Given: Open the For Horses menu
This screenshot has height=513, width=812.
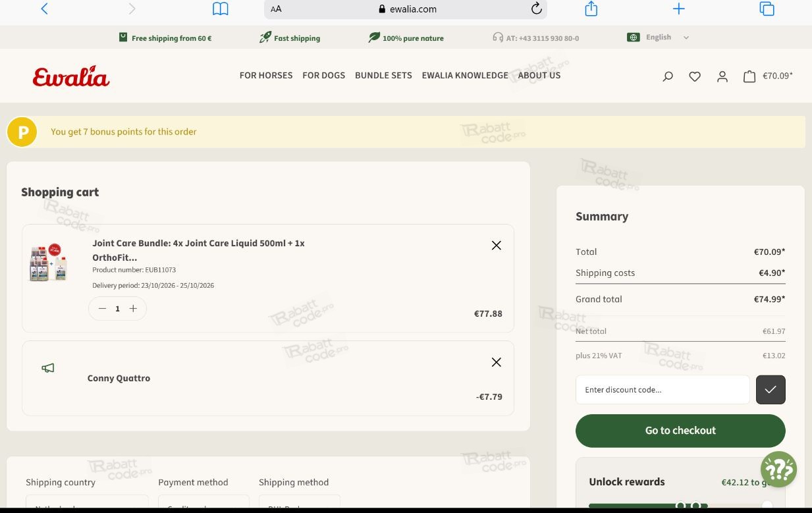Looking at the screenshot, I should pyautogui.click(x=266, y=75).
